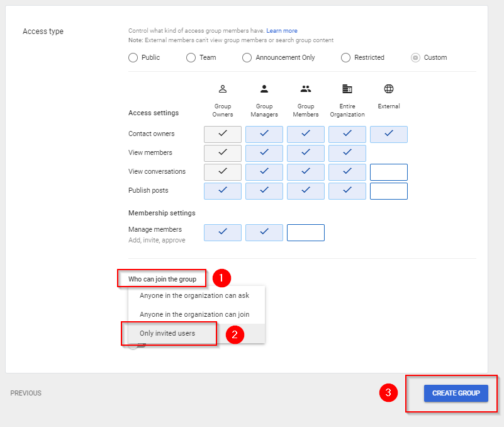Click the Group Members people icon
Viewport: 504px width, 427px height.
coord(306,89)
